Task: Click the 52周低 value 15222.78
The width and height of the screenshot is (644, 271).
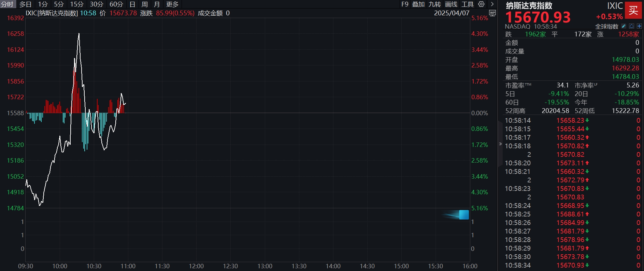Action: (625, 111)
